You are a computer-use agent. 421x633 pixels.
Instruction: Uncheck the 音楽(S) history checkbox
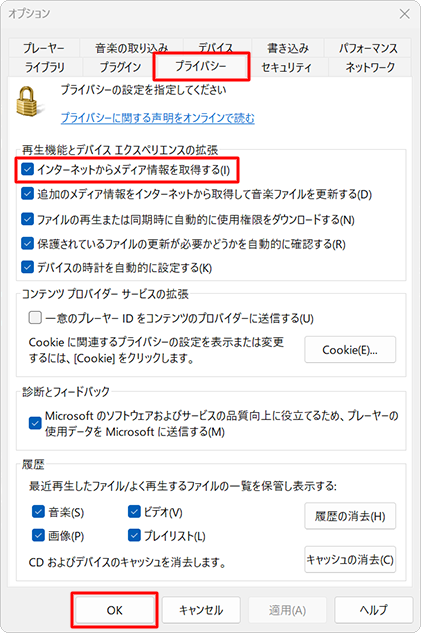[38, 512]
